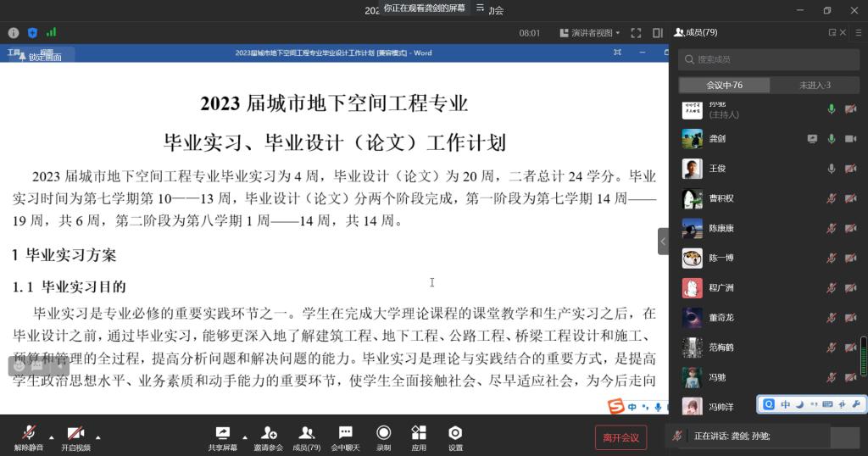Screen dimensions: 868x456
Task: Switch to the 未进入·3 tab
Action: 815,85
